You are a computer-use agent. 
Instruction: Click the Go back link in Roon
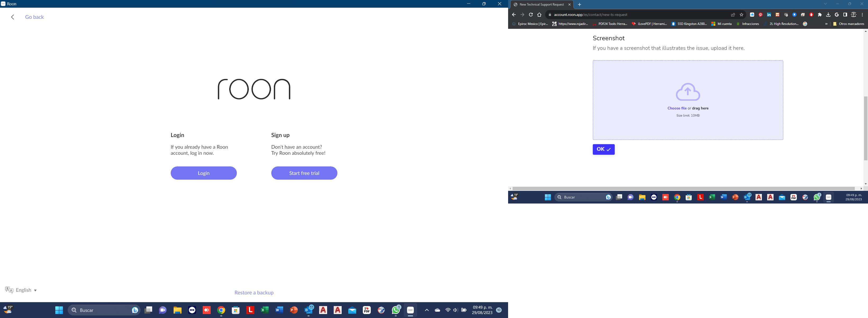pyautogui.click(x=34, y=17)
